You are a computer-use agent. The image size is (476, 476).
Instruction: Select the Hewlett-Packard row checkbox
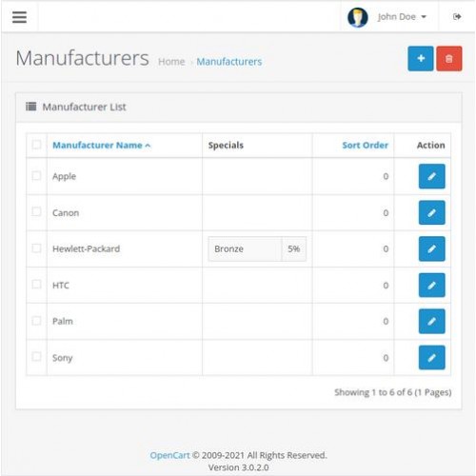click(x=36, y=248)
